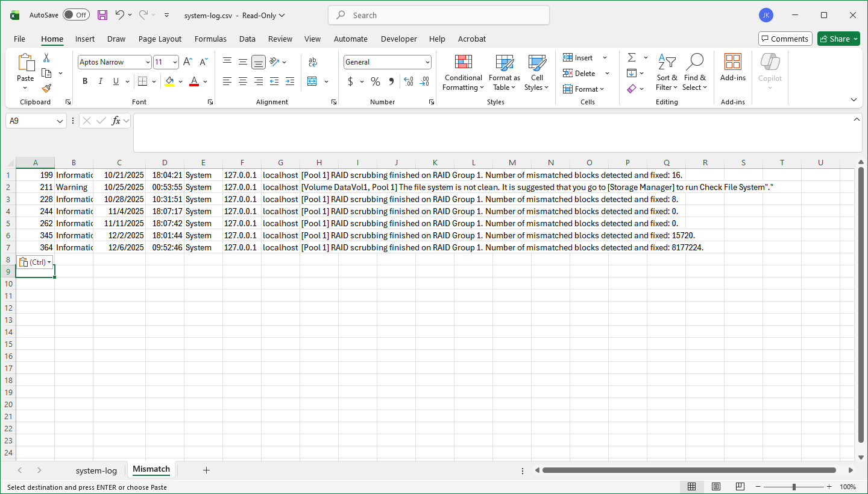Click the Search box in title bar
This screenshot has height=494, width=868.
point(438,15)
